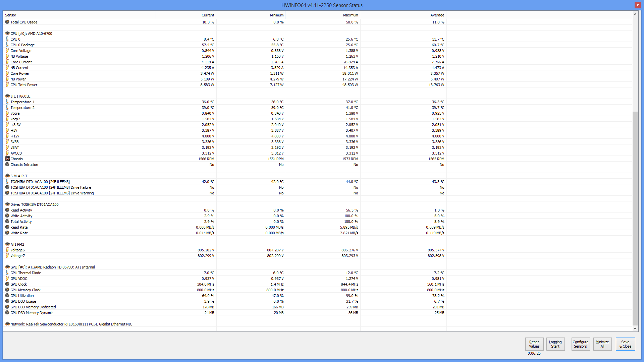Viewport: 644px width, 362px height.
Task: Select the ITE IT8603E sensor group
Action: point(20,96)
